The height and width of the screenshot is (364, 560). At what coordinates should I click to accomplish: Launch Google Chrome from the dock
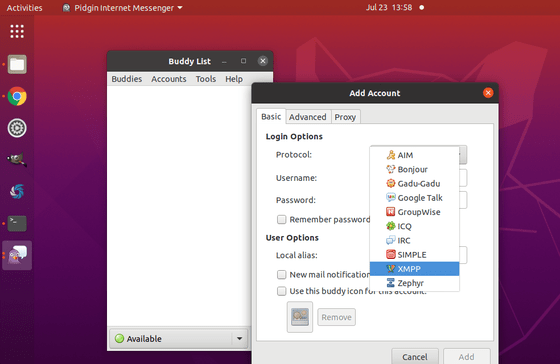pos(17,96)
